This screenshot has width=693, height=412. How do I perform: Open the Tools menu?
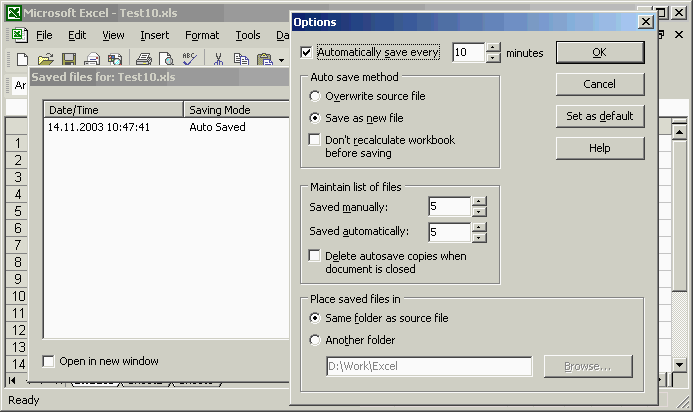coord(248,35)
